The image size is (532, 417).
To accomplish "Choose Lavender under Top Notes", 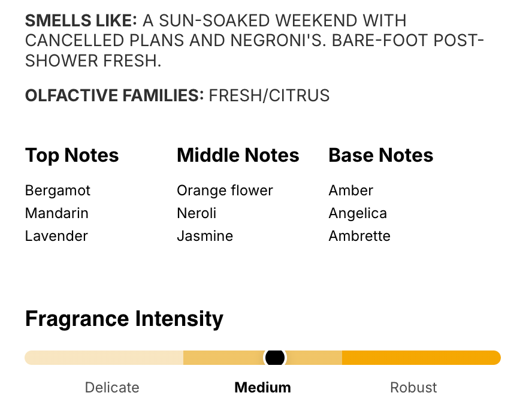I will (x=56, y=236).
